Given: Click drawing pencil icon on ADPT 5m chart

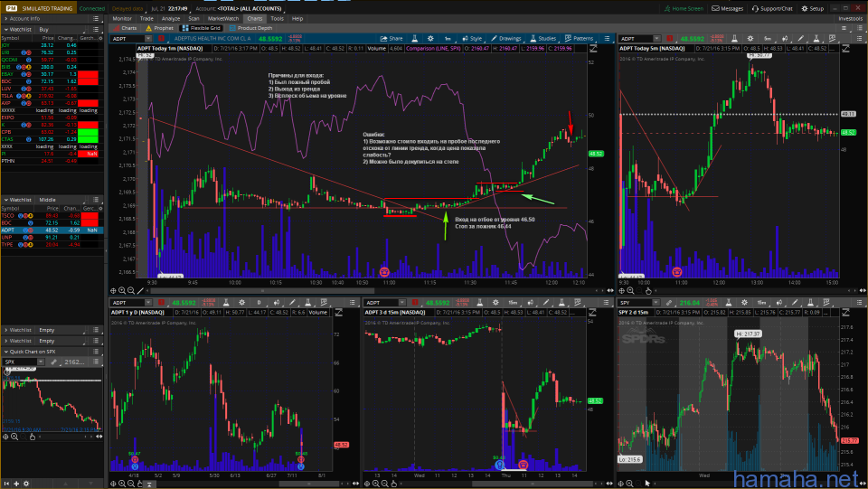Looking at the screenshot, I should [800, 39].
